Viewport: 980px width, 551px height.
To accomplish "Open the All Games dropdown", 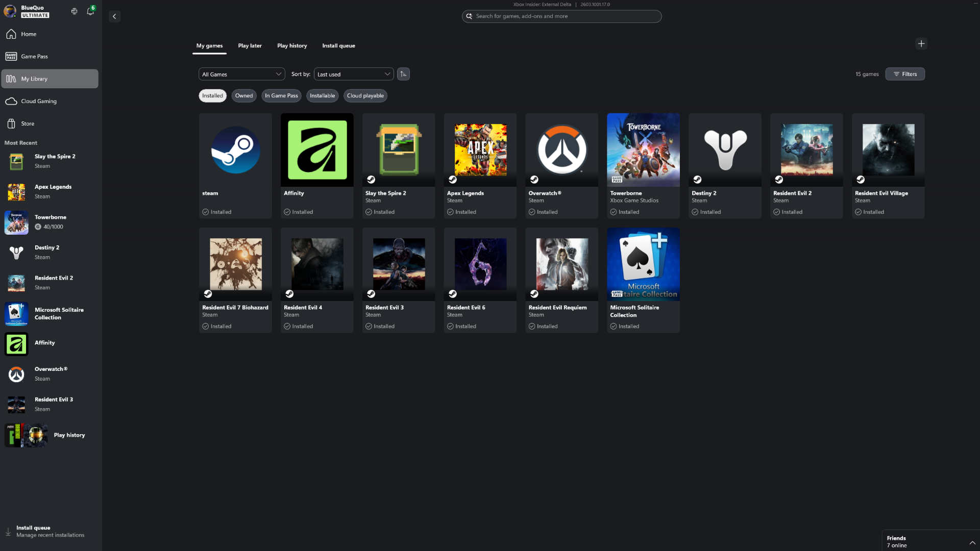I will [241, 74].
